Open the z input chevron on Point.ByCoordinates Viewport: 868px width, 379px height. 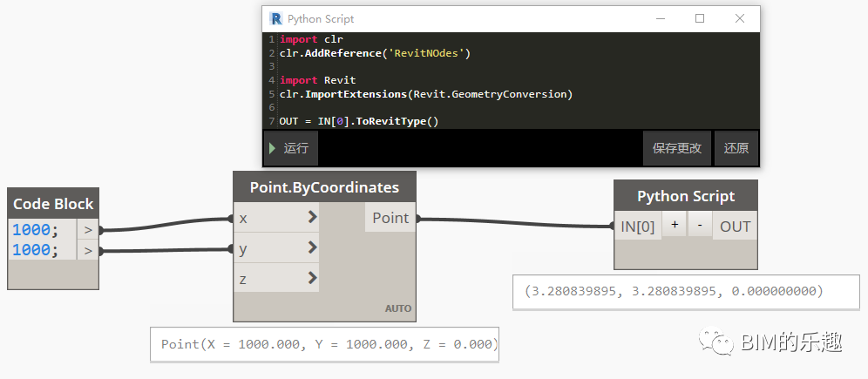(x=312, y=277)
